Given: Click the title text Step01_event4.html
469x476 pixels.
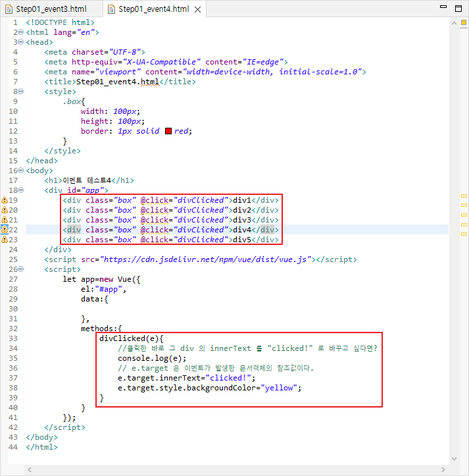Looking at the screenshot, I should point(118,82).
